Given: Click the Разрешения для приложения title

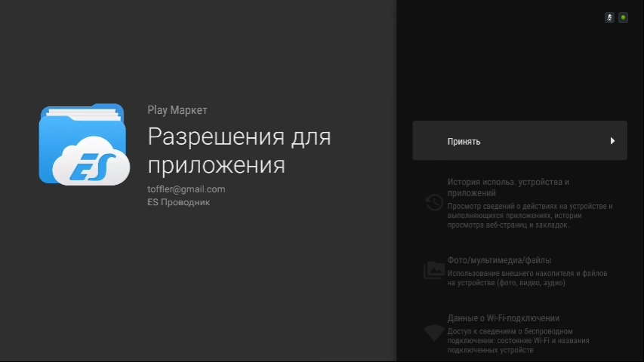Looking at the screenshot, I should (x=239, y=151).
